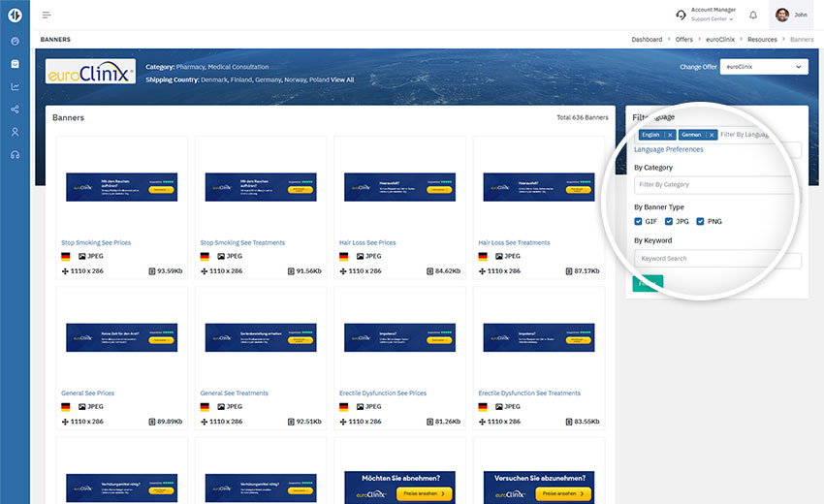Click file size icon on Hair Loss See Treatments

click(569, 271)
